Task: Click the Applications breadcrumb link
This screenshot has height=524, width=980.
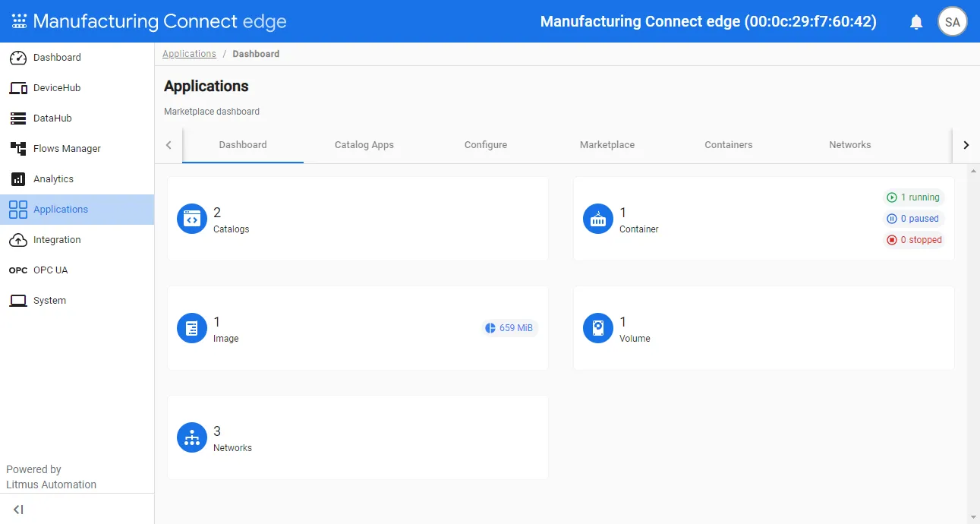Action: [x=189, y=54]
